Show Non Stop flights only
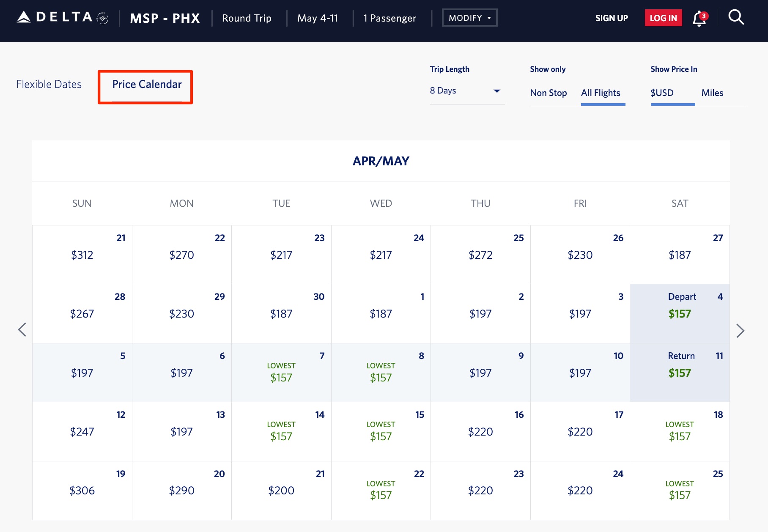The image size is (768, 532). (x=549, y=93)
